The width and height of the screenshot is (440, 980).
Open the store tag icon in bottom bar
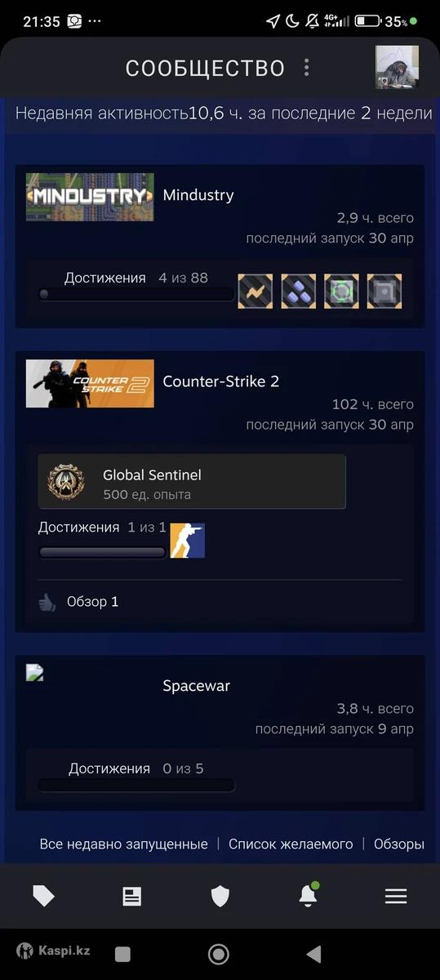(x=43, y=896)
